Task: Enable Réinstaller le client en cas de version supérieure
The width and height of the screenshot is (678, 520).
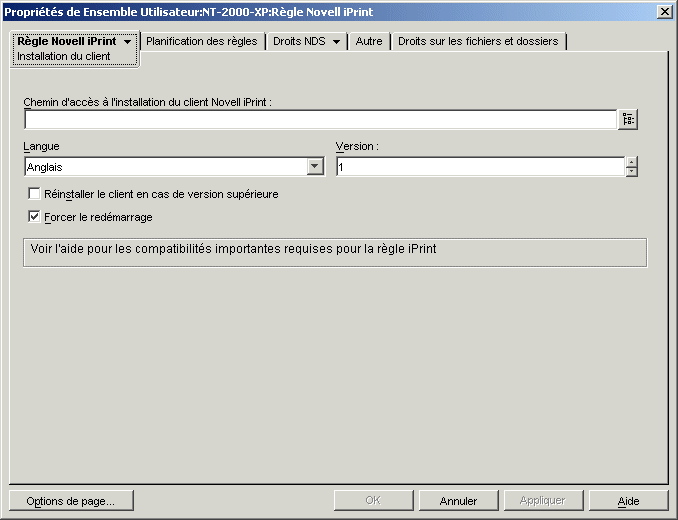Action: click(x=34, y=193)
